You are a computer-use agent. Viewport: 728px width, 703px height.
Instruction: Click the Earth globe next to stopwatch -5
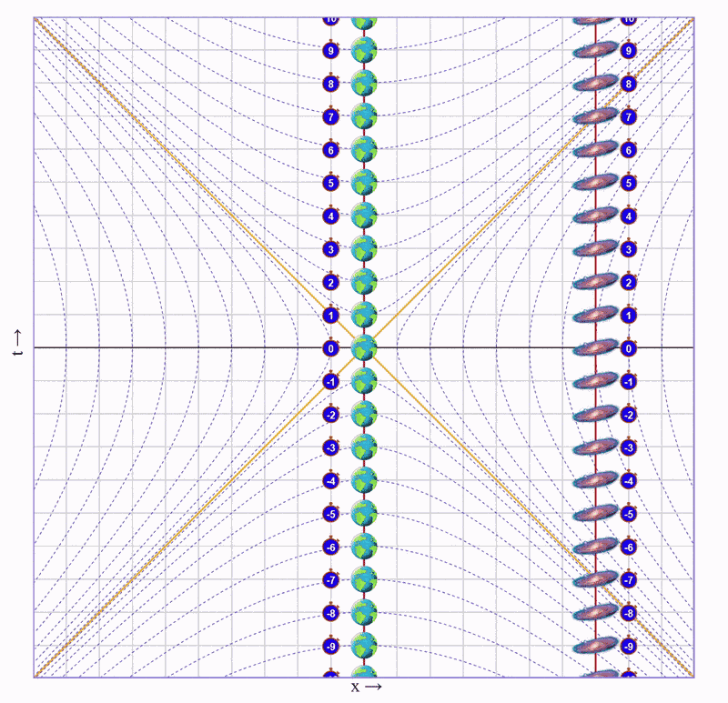pos(364,513)
